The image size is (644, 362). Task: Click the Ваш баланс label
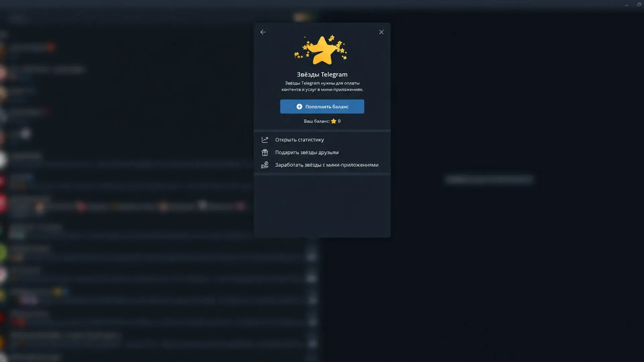pyautogui.click(x=317, y=121)
